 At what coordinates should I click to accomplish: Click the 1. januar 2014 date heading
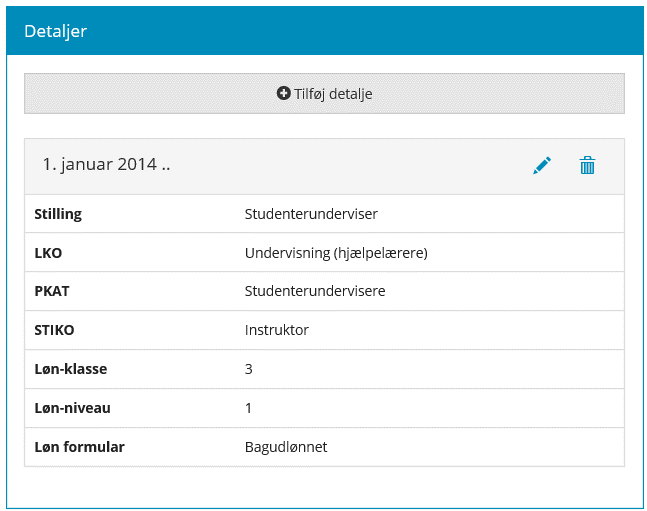(x=106, y=165)
